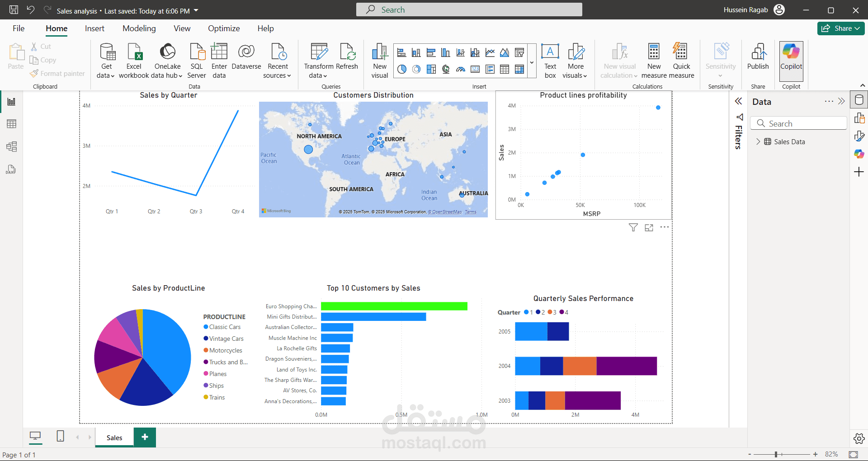Viewport: 868px width, 461px height.
Task: Click the Filter icon under the scatter chart
Action: click(633, 227)
